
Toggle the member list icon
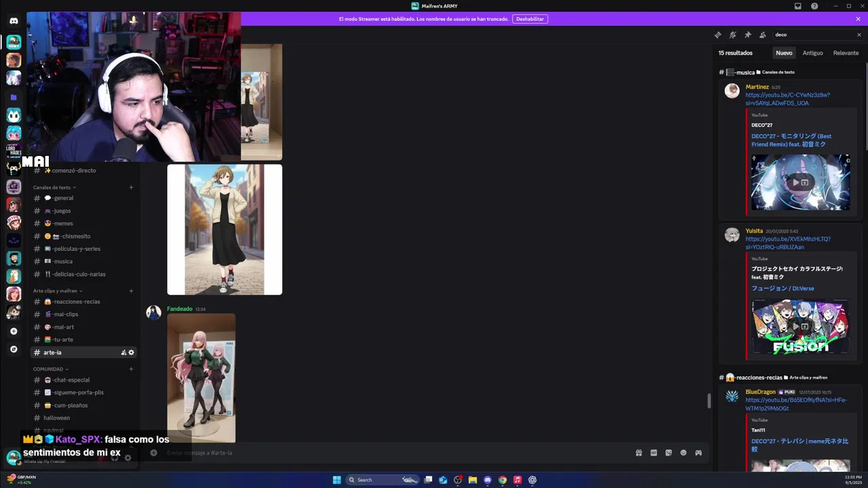point(762,35)
